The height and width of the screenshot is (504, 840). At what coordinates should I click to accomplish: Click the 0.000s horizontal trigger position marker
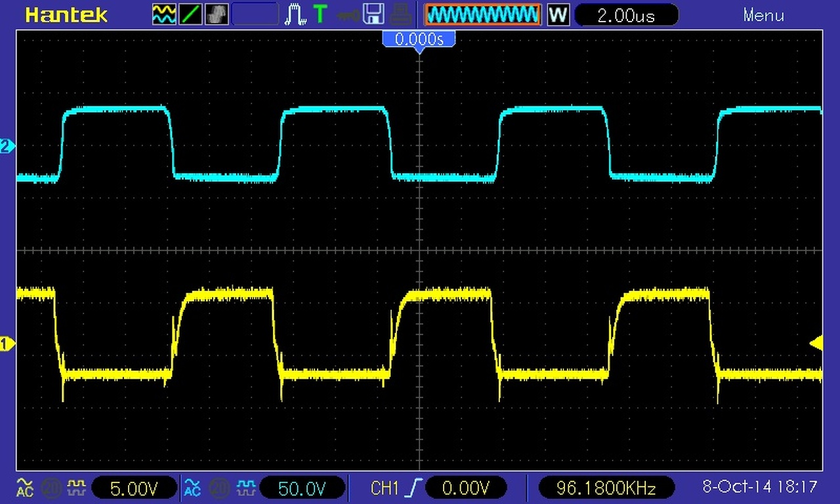click(x=419, y=39)
